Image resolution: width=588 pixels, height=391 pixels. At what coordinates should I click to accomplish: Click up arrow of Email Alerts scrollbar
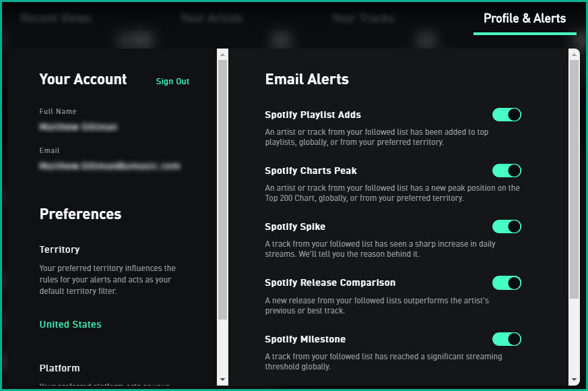(x=574, y=55)
